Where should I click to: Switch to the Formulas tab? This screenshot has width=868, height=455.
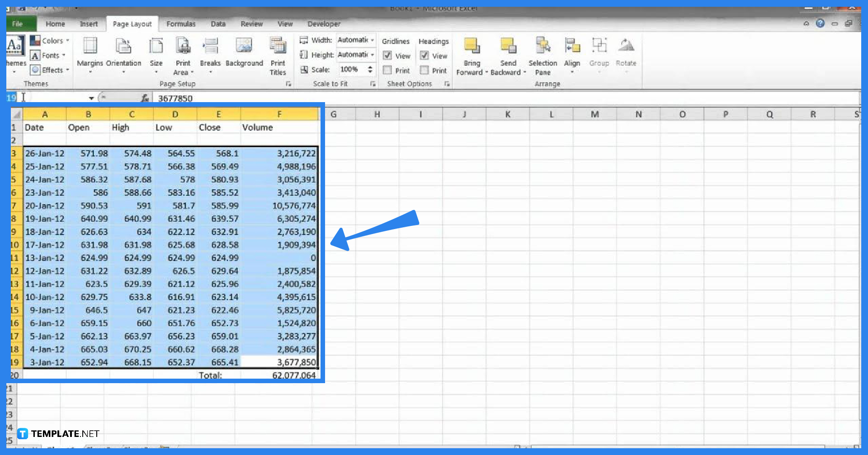[181, 24]
